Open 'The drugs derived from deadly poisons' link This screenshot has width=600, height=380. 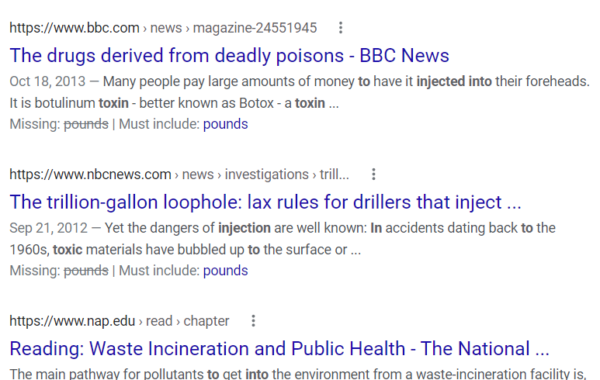tap(229, 55)
